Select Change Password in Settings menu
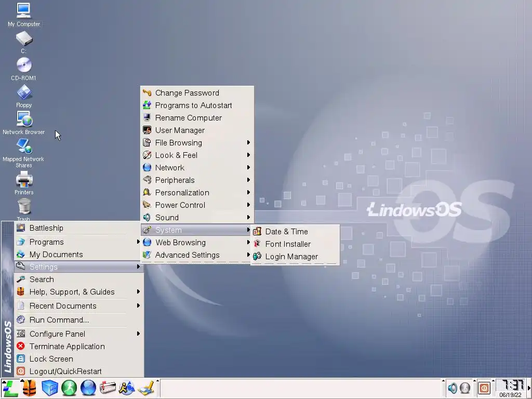Image resolution: width=532 pixels, height=399 pixels. tap(197, 93)
